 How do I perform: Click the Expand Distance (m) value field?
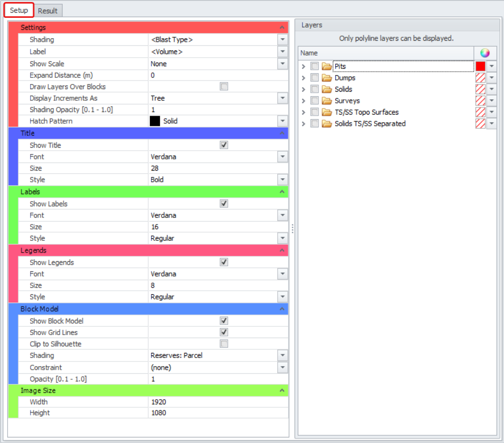pyautogui.click(x=218, y=75)
